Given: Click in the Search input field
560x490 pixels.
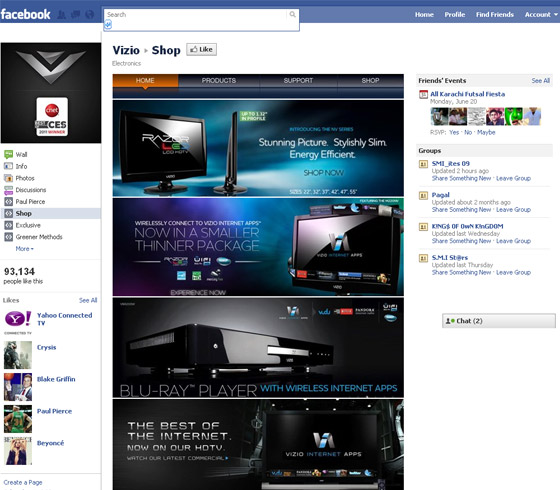Looking at the screenshot, I should tap(196, 15).
